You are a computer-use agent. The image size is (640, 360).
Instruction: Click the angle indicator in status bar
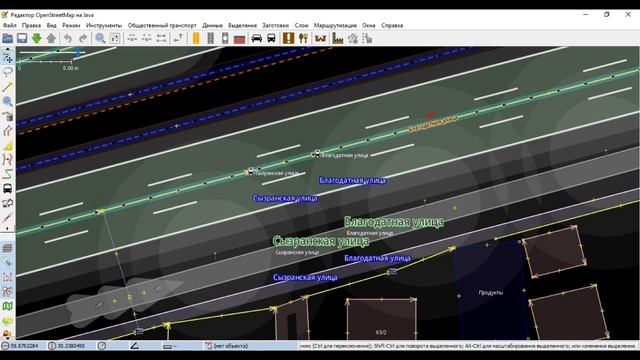coord(144,346)
